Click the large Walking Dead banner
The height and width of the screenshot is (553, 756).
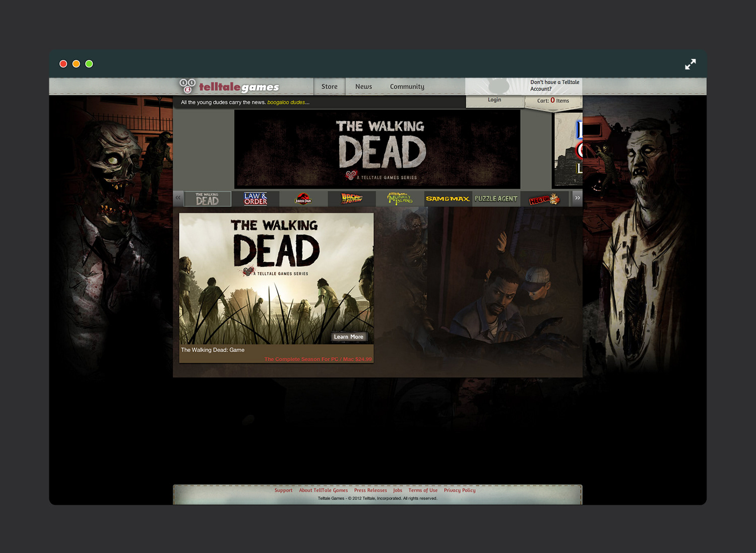coord(377,149)
